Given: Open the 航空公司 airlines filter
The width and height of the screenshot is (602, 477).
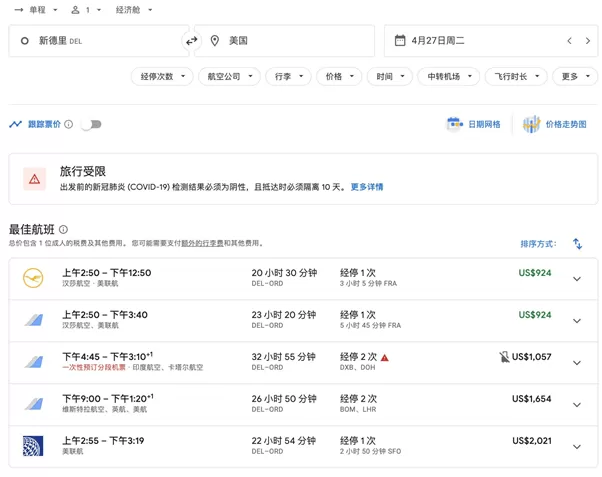Looking at the screenshot, I should [229, 76].
